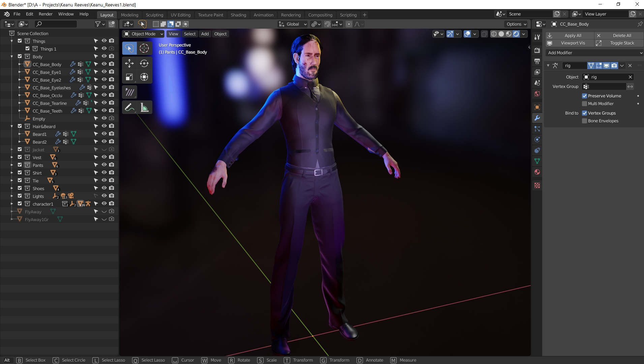644x364 pixels.
Task: Open the Output properties tab
Action: click(x=537, y=61)
